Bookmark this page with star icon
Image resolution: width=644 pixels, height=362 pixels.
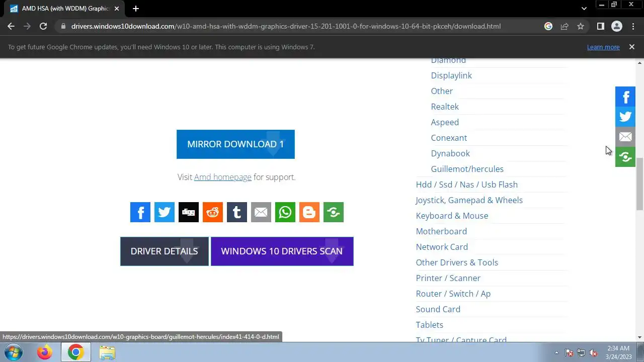581,26
